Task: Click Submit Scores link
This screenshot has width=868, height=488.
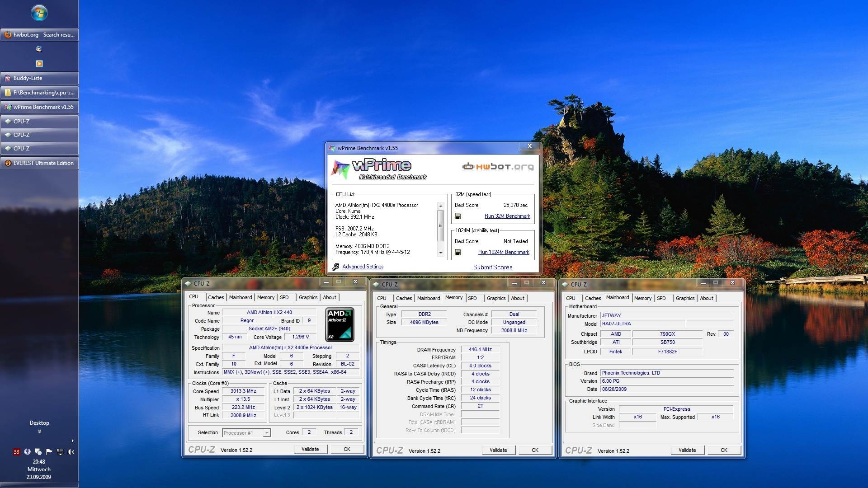Action: pos(493,267)
